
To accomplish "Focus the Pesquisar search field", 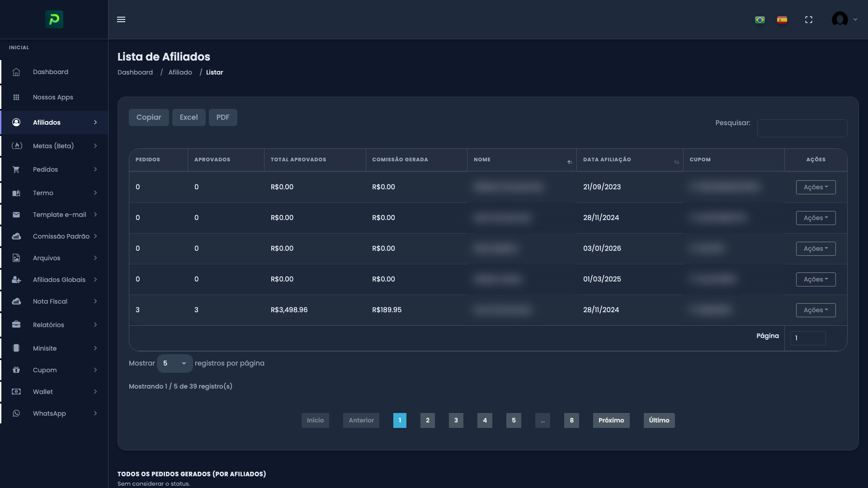I will point(802,128).
